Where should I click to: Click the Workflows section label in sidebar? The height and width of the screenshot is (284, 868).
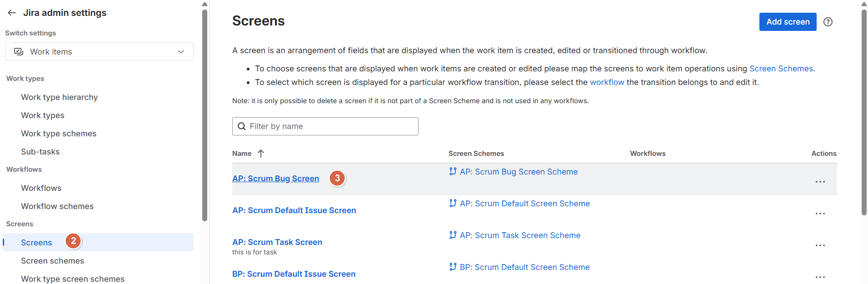tap(24, 169)
